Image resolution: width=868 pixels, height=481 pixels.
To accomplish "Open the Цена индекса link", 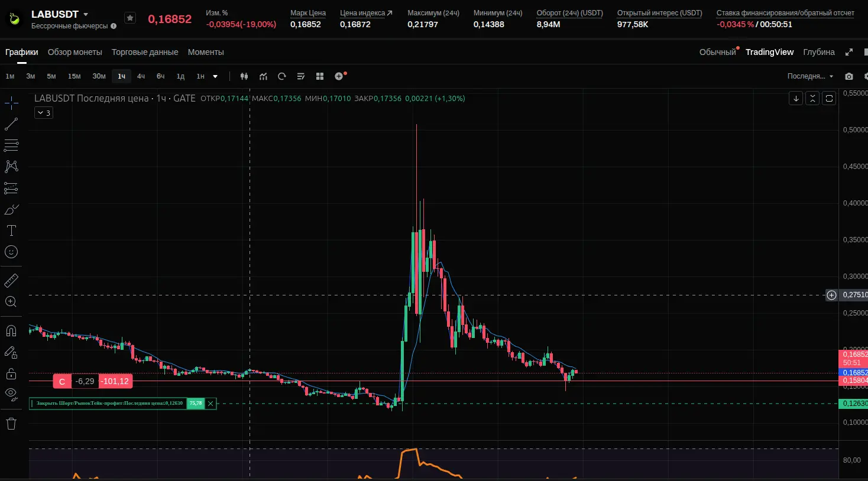I will [x=366, y=13].
